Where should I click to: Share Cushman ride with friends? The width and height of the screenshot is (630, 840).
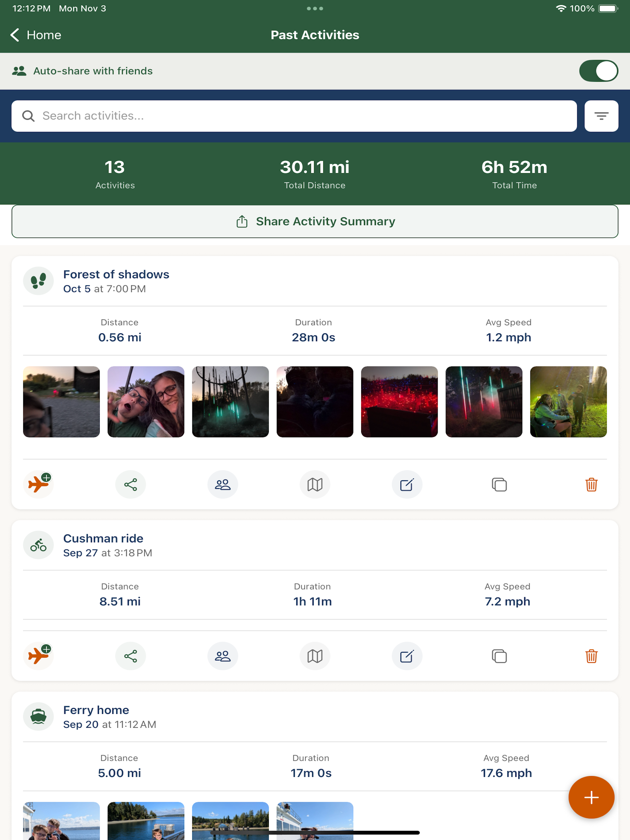point(223,656)
